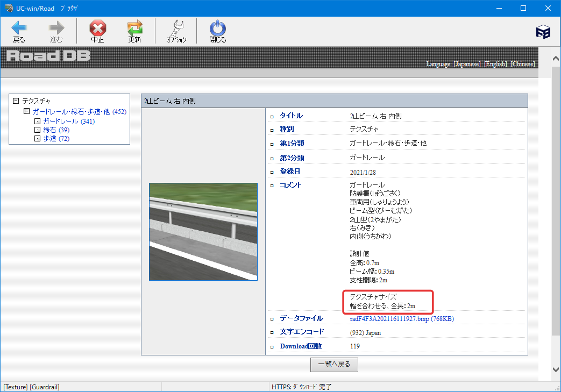
Task: Click the FORUM8 cube logo icon
Action: pos(543,32)
